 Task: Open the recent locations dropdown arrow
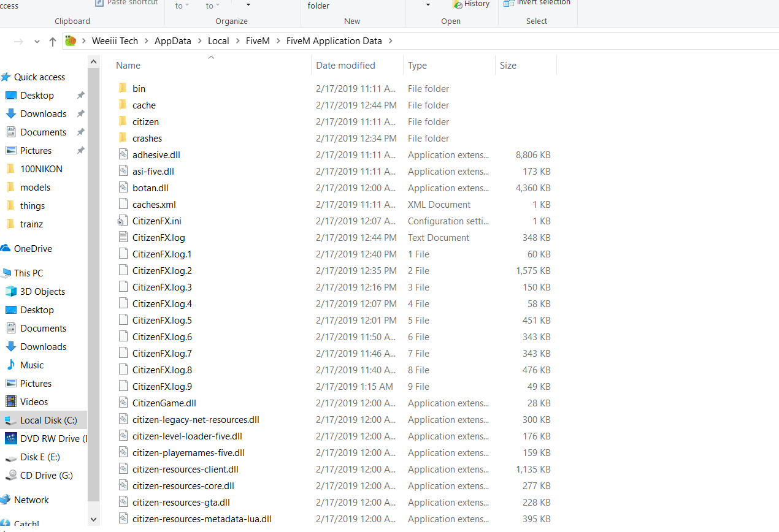37,42
